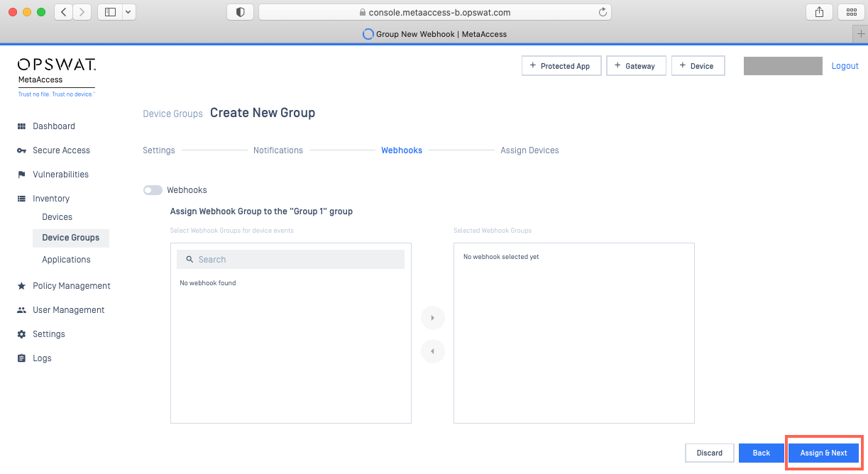Click the Group New Webhook tab
This screenshot has height=474, width=868.
coord(434,33)
